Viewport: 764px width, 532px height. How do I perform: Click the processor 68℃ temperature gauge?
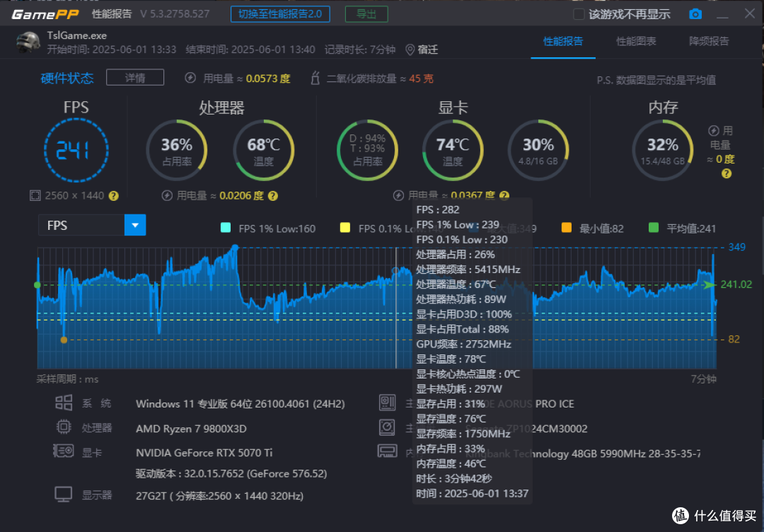tap(264, 150)
